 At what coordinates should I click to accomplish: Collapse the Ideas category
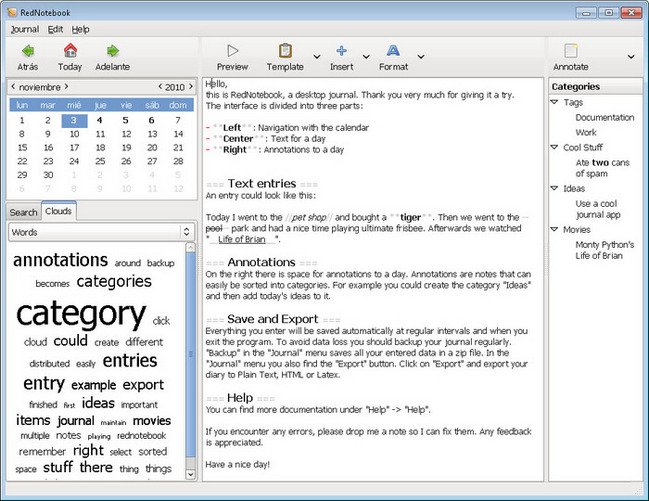pyautogui.click(x=554, y=188)
